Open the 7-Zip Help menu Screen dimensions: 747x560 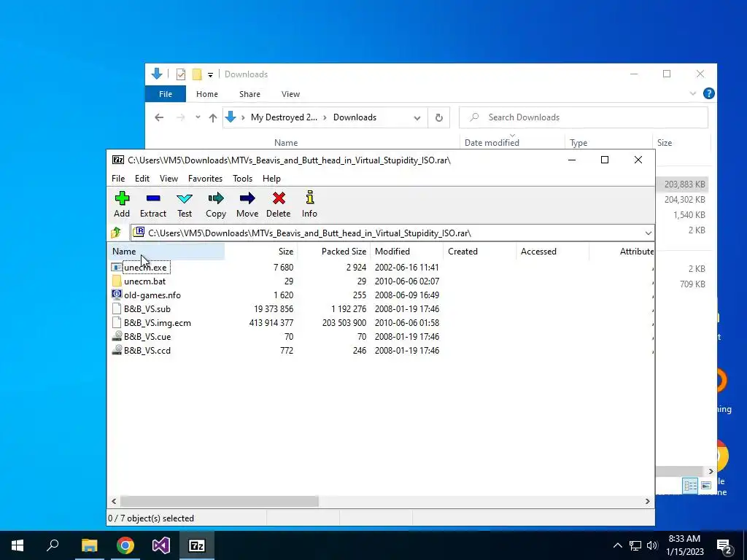pyautogui.click(x=271, y=179)
